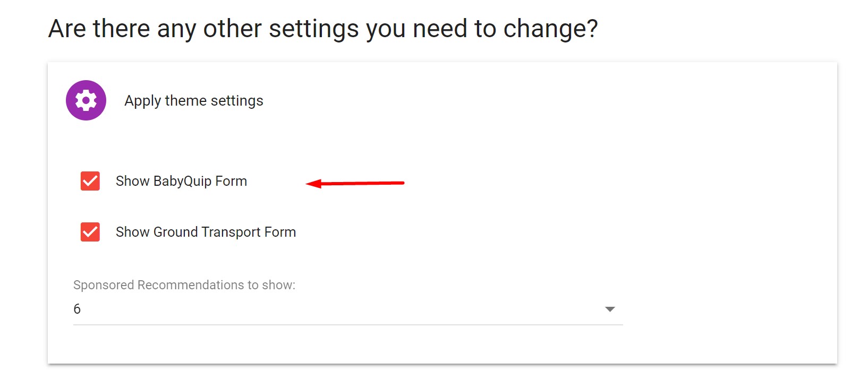Click the 'Are there any other settings' heading
868x388 pixels.
323,29
